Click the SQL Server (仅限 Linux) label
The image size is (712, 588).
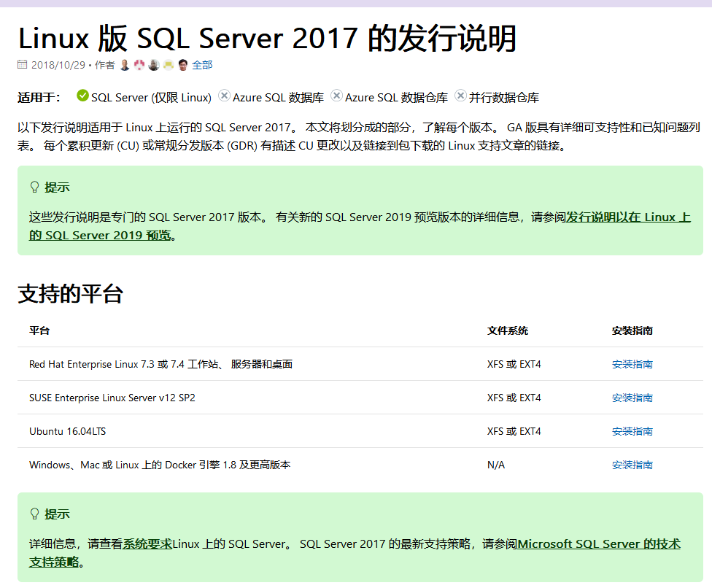tap(151, 98)
